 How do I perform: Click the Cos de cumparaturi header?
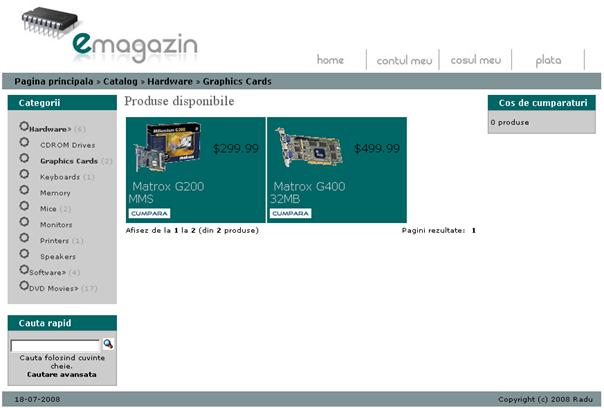point(542,103)
